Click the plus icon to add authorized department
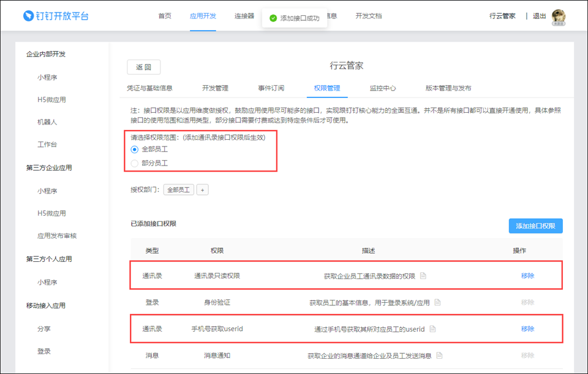Viewport: 588px width, 374px height. click(x=203, y=190)
